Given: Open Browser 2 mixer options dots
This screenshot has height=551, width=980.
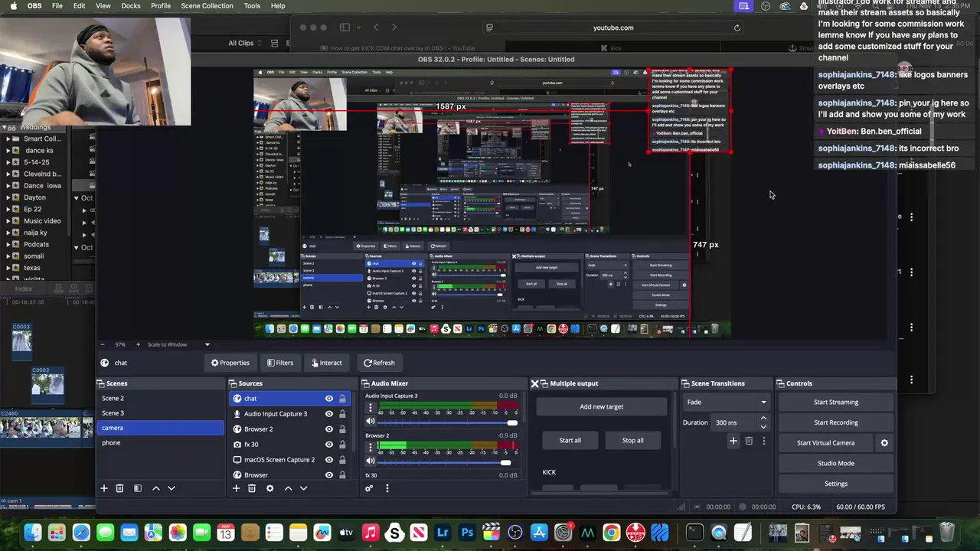Looking at the screenshot, I should 371,447.
